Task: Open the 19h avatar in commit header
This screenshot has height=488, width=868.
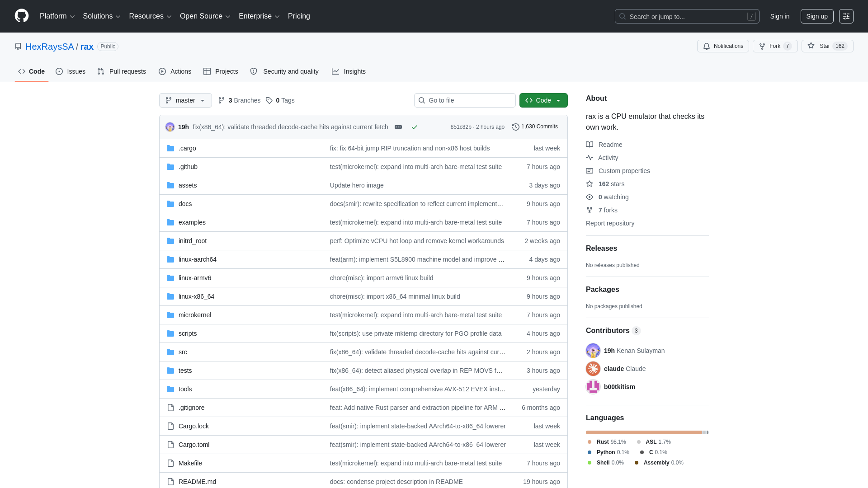Action: pos(170,127)
